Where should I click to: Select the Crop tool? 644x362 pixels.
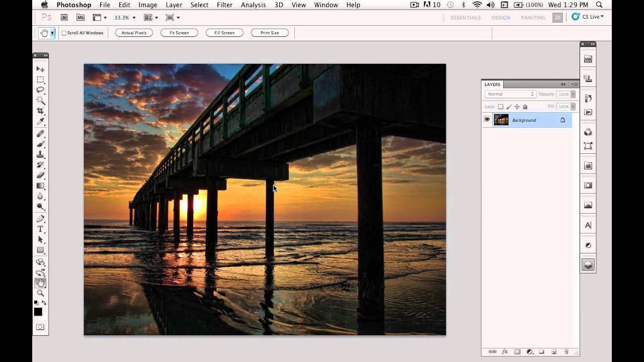click(40, 111)
